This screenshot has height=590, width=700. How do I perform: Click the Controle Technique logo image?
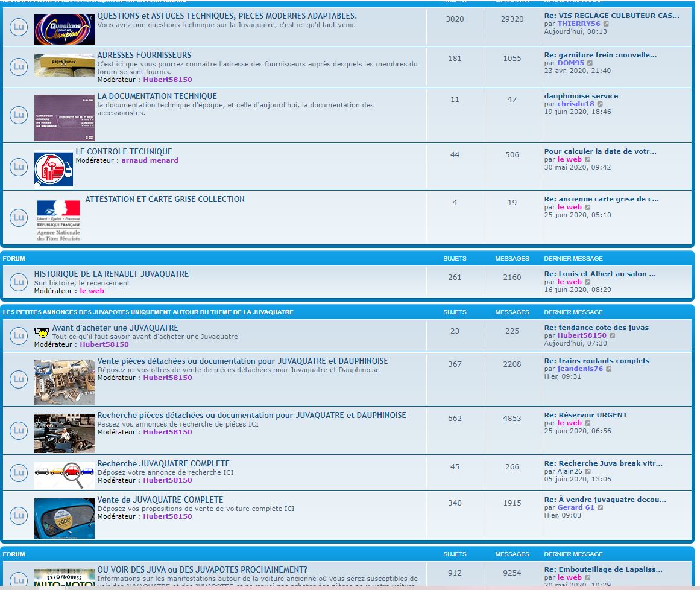54,170
